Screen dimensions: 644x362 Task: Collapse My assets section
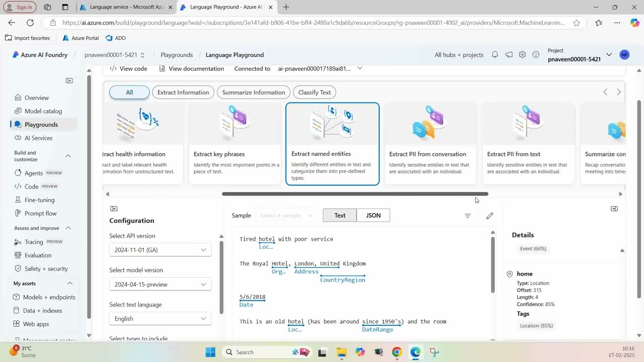click(70, 284)
